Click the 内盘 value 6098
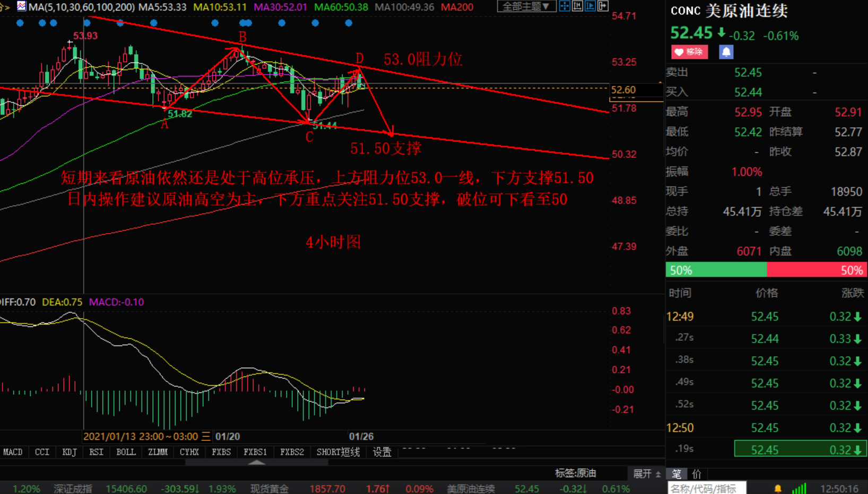Image resolution: width=868 pixels, height=494 pixels. pyautogui.click(x=849, y=251)
